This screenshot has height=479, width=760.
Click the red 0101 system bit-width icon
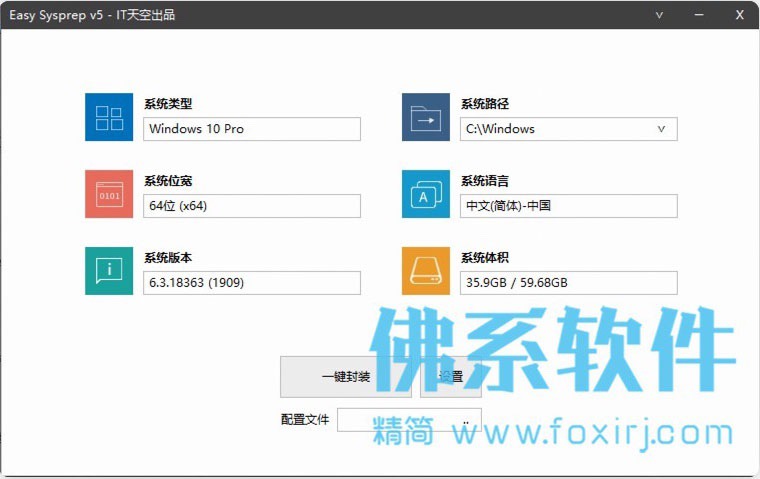(x=109, y=194)
